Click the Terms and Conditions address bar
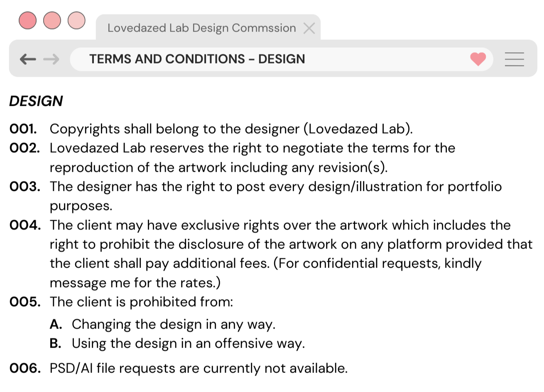This screenshot has height=392, width=544. (x=282, y=59)
